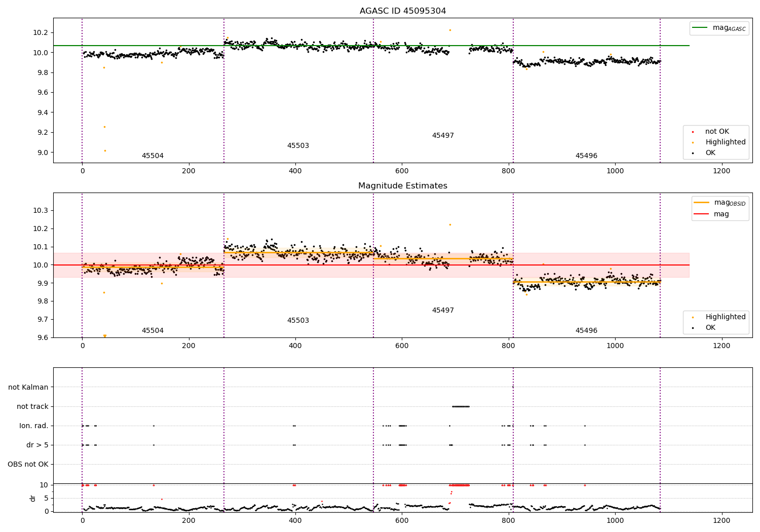Viewport: 760px width, 532px height.
Task: Click observation label 45496 in the top plot
Action: tap(586, 156)
